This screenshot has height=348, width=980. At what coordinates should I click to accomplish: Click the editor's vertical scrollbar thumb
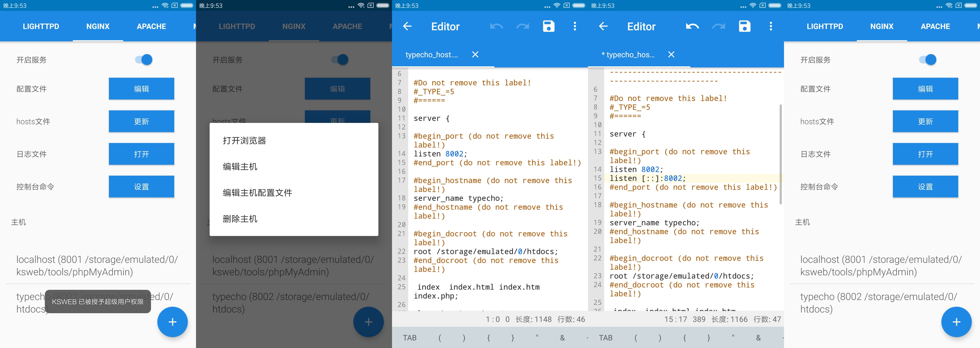[x=781, y=154]
